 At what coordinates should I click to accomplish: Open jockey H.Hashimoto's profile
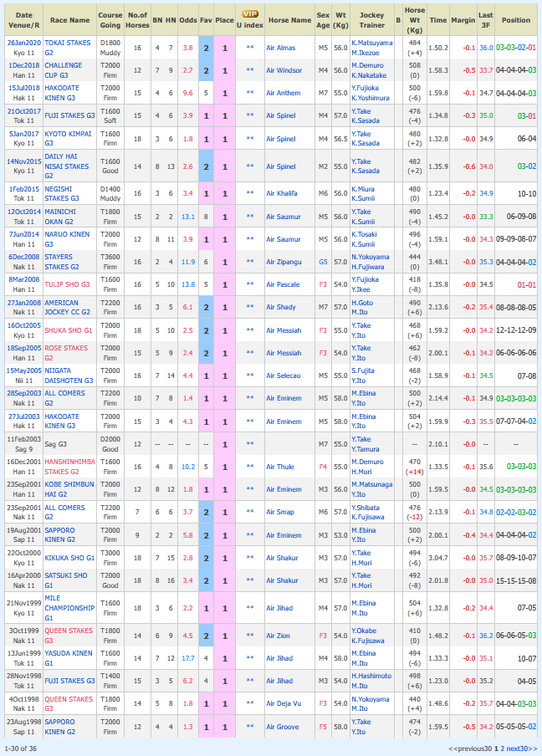(x=371, y=676)
